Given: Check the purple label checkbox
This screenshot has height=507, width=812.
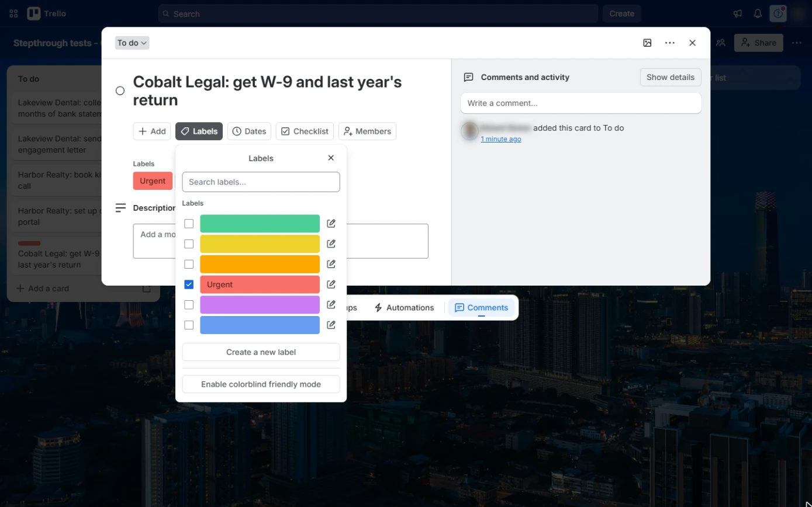Looking at the screenshot, I should click(189, 304).
